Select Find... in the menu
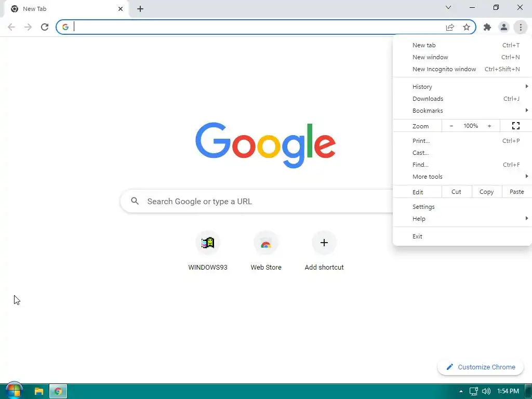This screenshot has width=532, height=399. pos(462,165)
